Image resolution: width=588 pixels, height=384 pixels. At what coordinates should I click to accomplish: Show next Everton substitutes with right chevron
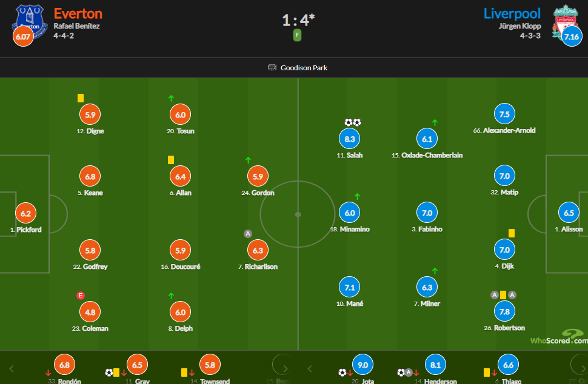tap(286, 369)
